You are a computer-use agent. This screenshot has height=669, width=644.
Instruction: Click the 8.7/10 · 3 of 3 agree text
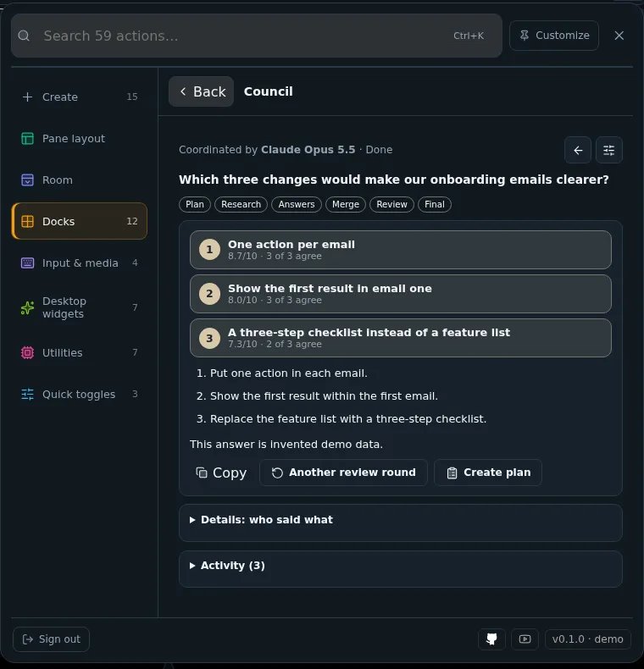[275, 256]
